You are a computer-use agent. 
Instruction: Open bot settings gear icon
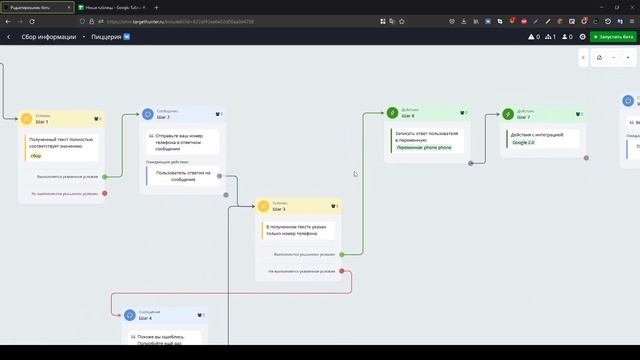(x=582, y=37)
